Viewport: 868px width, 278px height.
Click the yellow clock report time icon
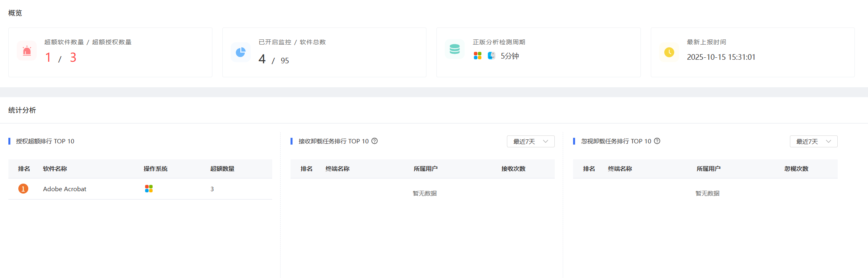click(669, 52)
